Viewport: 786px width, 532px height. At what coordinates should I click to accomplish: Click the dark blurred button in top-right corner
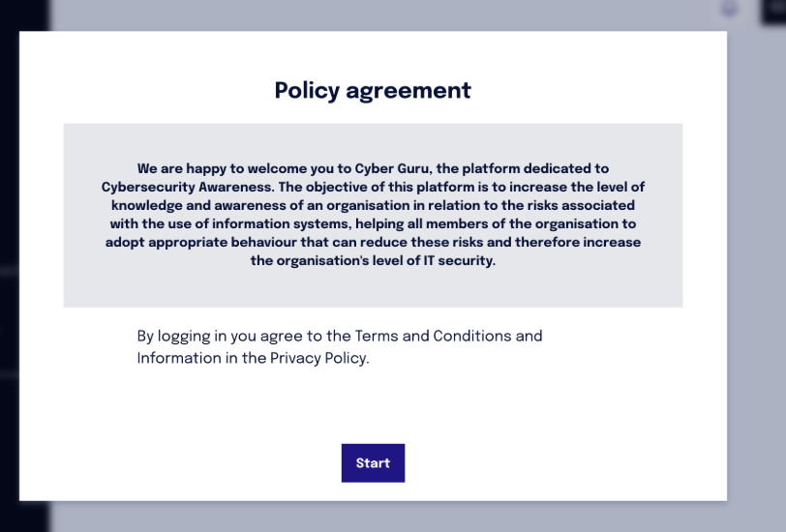[x=773, y=11]
